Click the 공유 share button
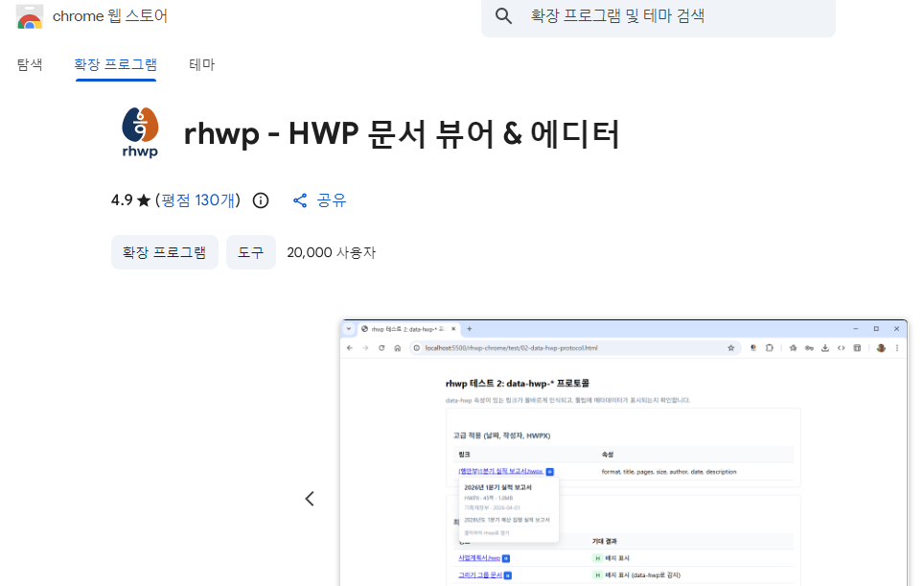Screen dimensions: 924x586 [x=319, y=200]
